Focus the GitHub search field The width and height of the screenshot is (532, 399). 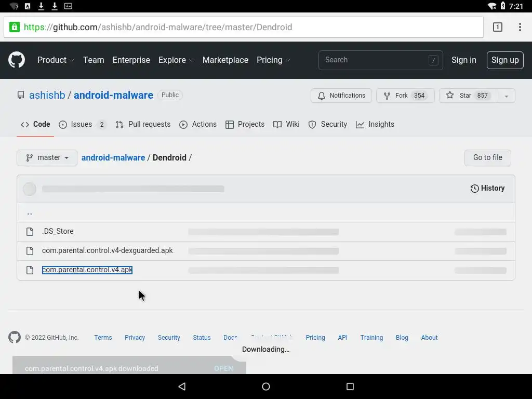pos(380,60)
